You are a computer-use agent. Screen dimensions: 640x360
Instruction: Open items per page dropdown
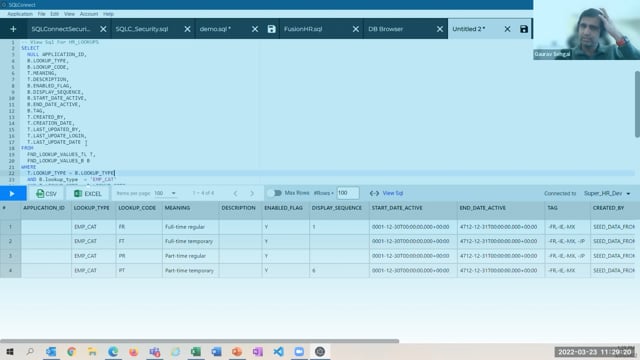(x=165, y=193)
